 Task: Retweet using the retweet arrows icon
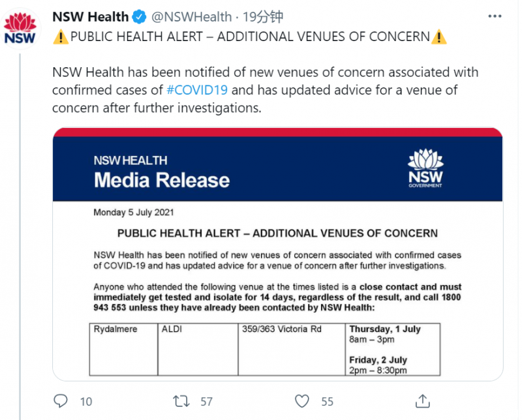click(181, 401)
